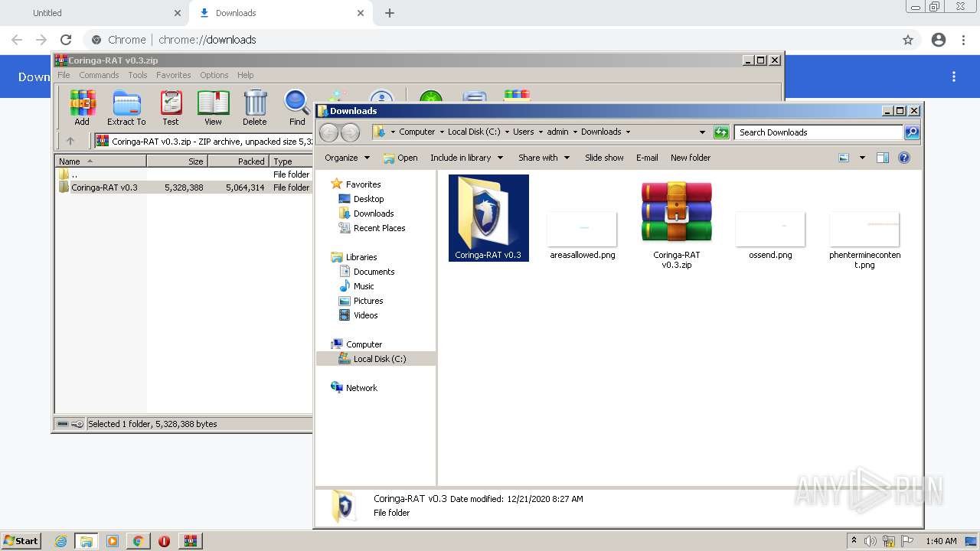Click the View icon in WinRAR toolbar

tap(213, 107)
